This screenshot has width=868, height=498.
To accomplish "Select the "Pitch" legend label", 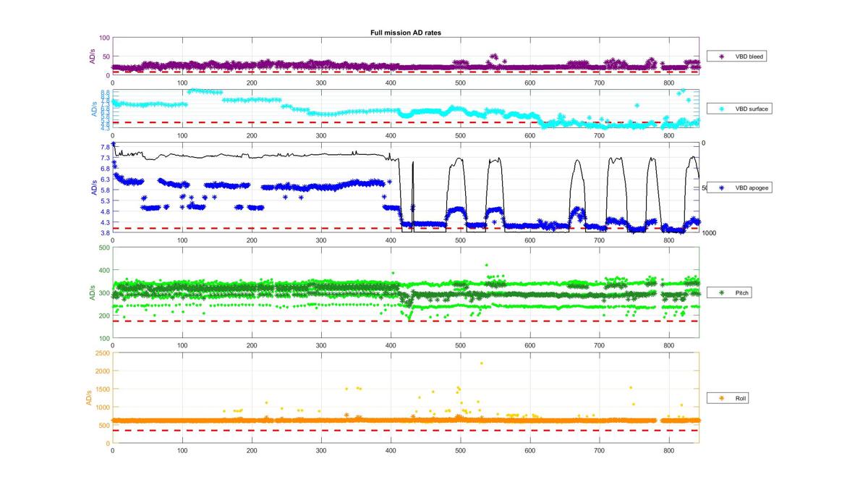I will coord(742,293).
